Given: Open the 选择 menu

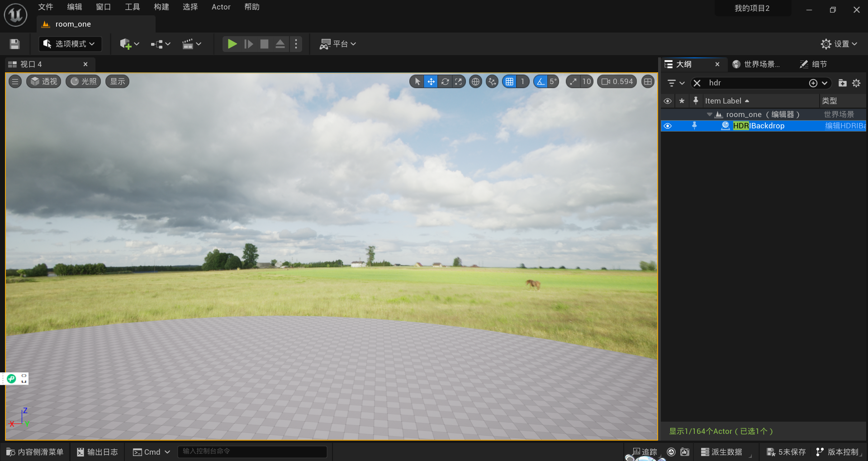Looking at the screenshot, I should [x=190, y=7].
